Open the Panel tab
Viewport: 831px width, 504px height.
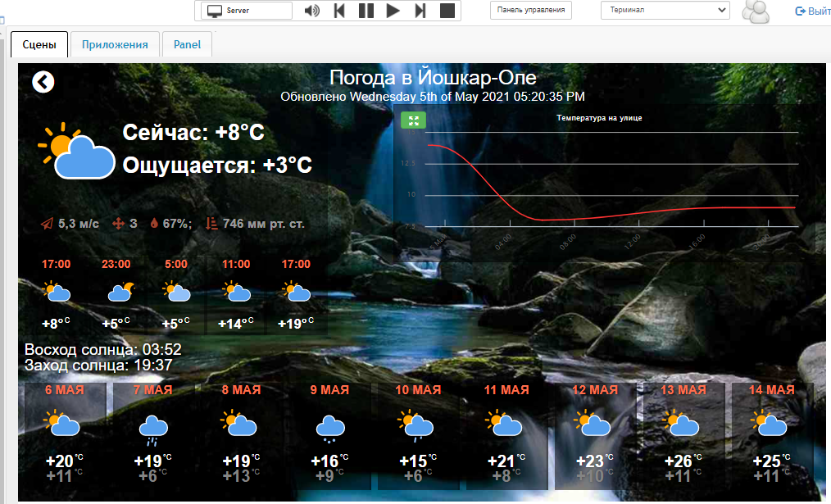[x=187, y=45]
